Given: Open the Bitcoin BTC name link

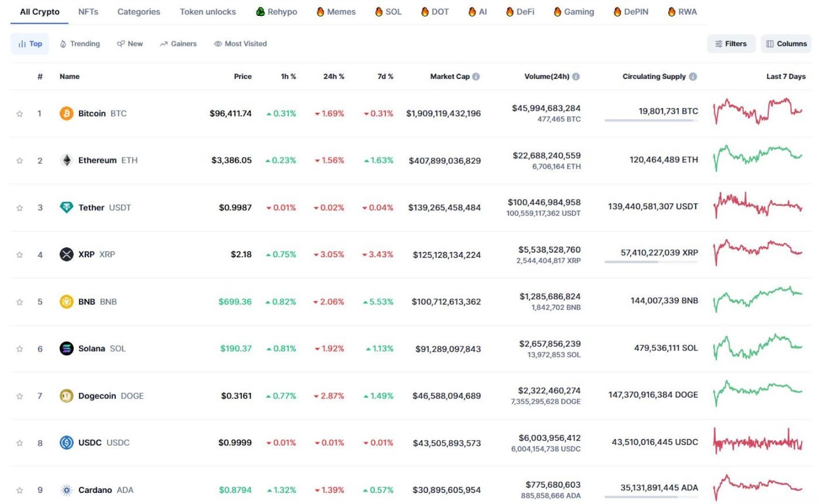Looking at the screenshot, I should pyautogui.click(x=102, y=113).
